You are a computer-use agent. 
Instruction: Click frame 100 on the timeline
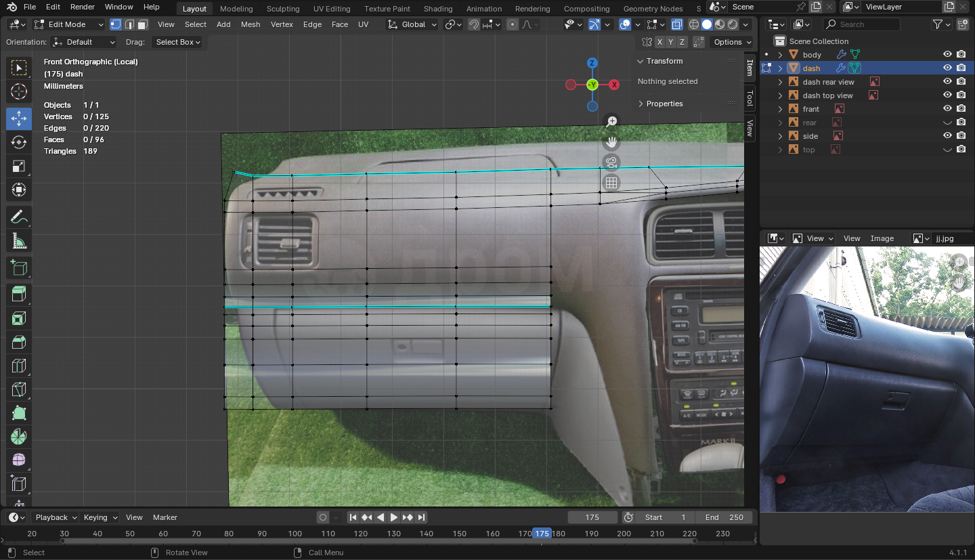click(295, 534)
